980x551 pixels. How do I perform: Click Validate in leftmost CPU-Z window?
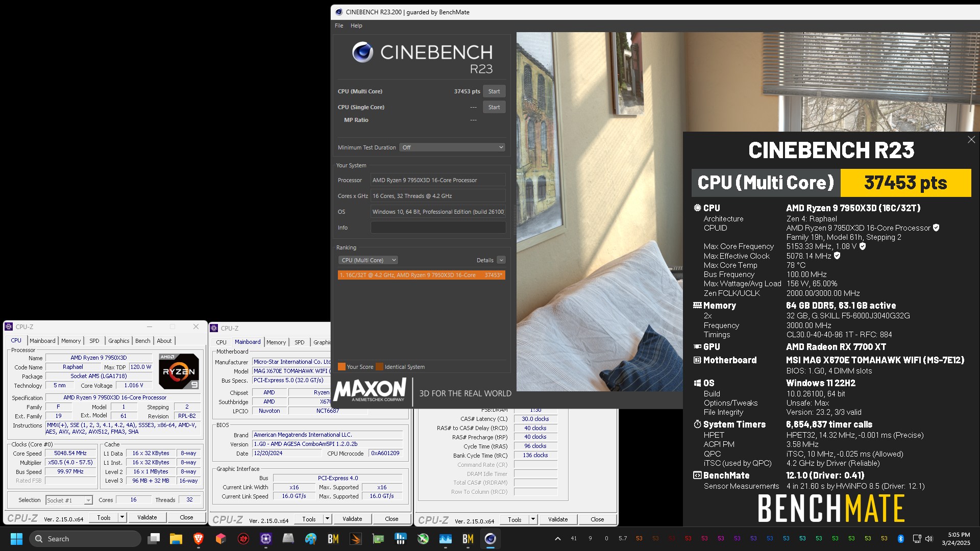[x=147, y=517]
